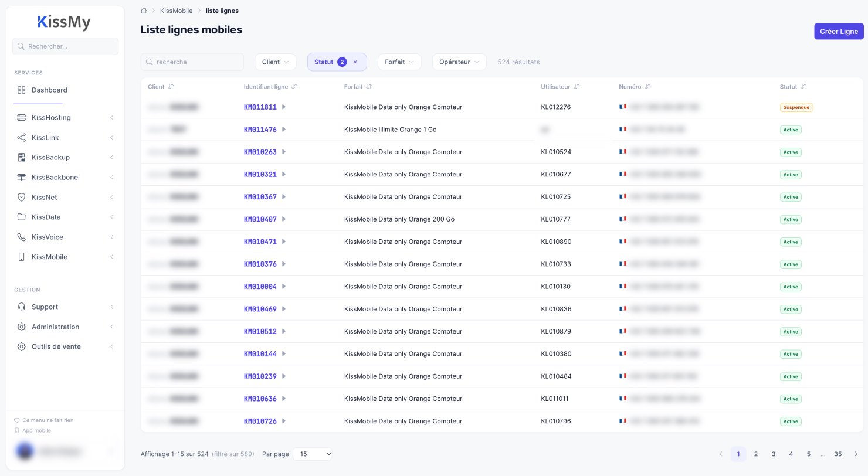Click the KissBackup icon in sidebar

22,158
